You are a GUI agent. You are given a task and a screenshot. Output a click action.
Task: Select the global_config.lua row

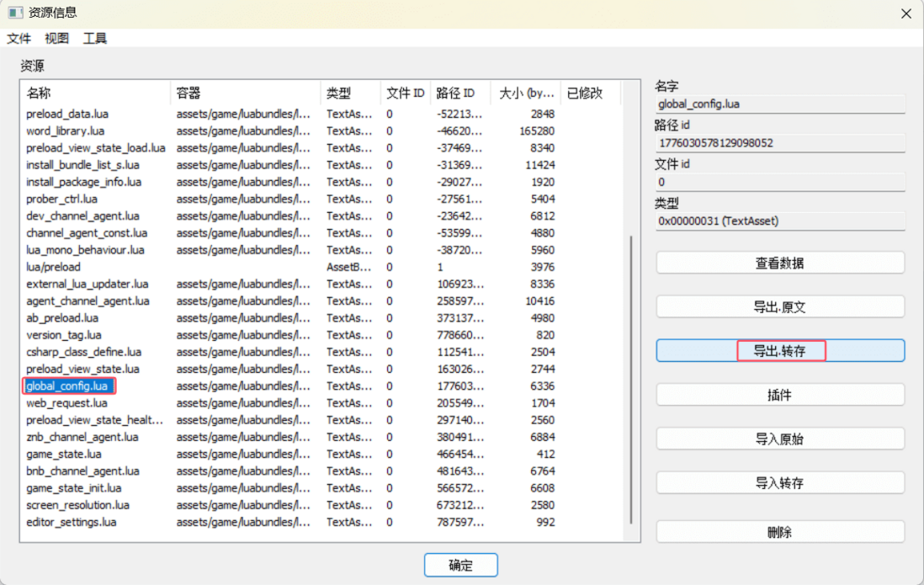tap(67, 386)
